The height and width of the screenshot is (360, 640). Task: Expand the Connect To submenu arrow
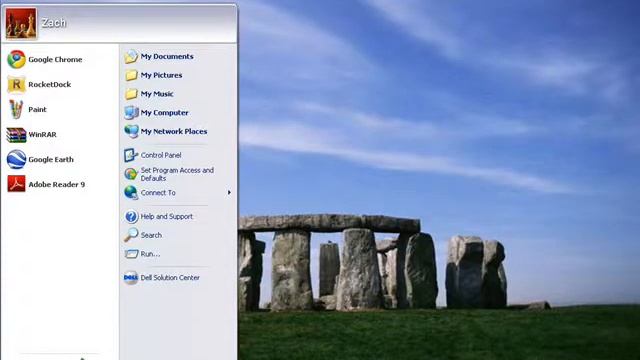coord(229,193)
